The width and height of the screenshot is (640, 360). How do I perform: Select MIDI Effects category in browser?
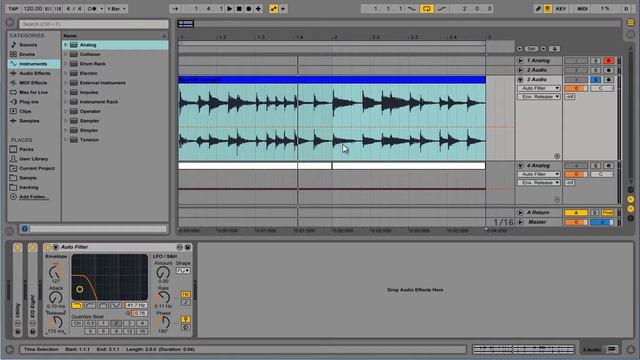[x=33, y=83]
